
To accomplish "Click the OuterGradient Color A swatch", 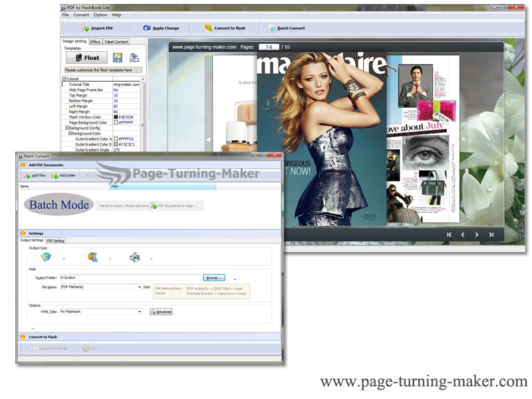I will 116,139.
